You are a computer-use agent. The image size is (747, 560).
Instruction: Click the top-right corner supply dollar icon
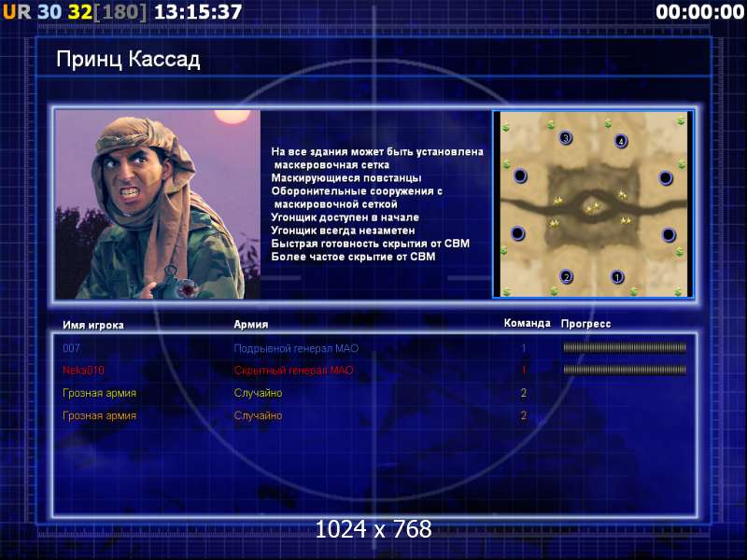click(x=681, y=122)
